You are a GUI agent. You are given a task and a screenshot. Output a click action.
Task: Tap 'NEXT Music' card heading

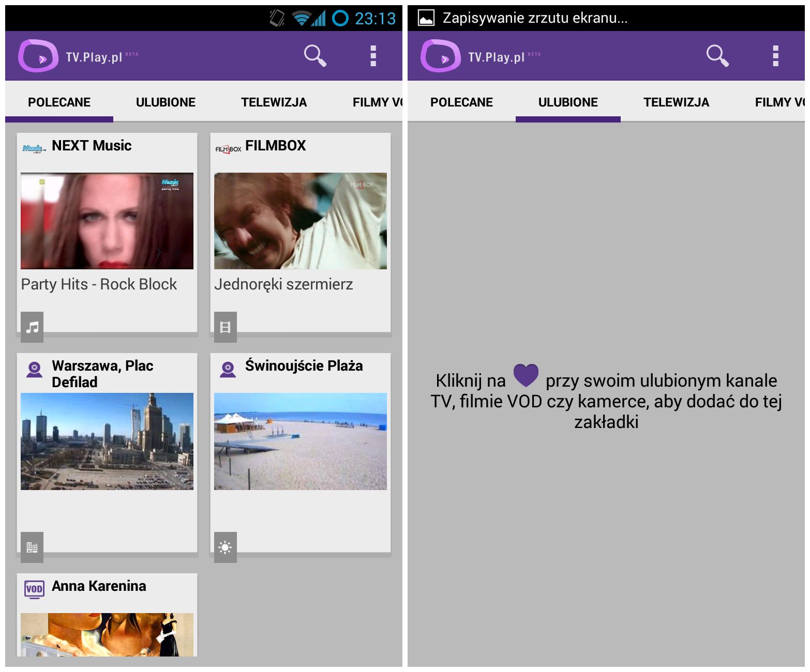(92, 146)
